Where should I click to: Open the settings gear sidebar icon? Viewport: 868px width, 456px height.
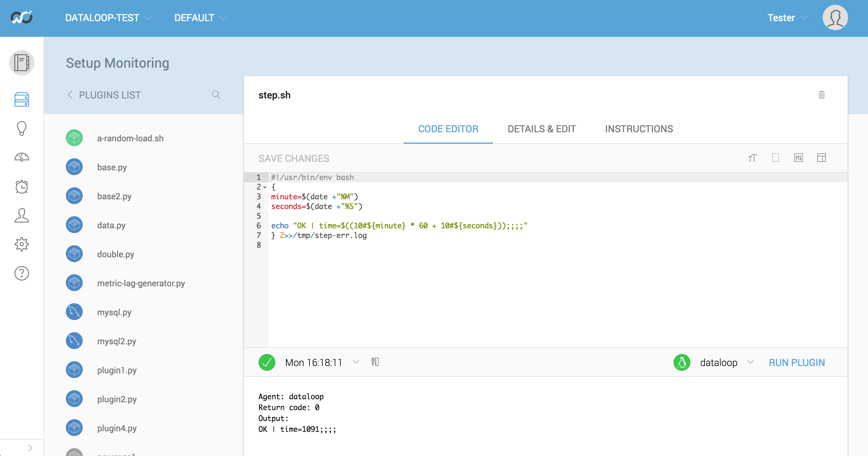21,244
